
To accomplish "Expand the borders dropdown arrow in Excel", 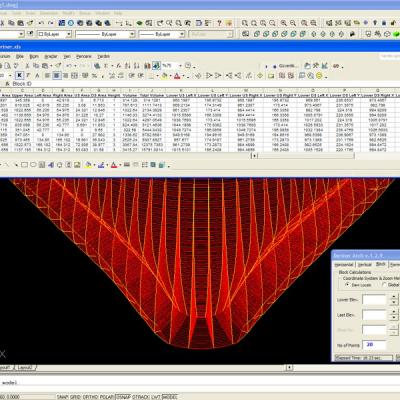I will click(x=157, y=76).
